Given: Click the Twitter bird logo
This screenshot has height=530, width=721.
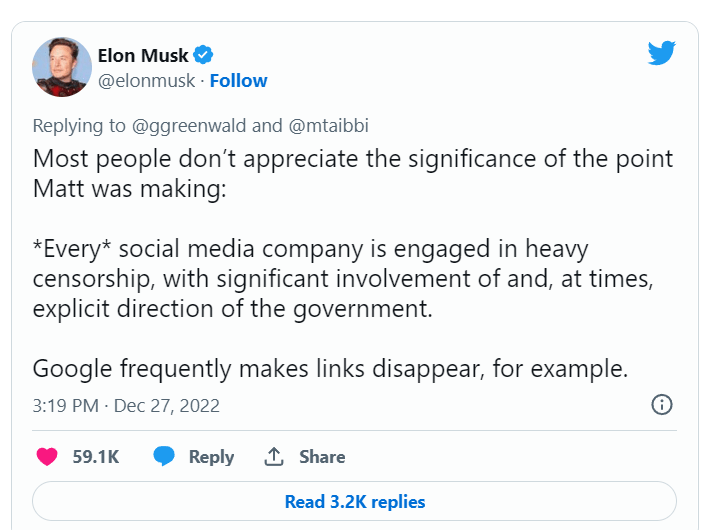Looking at the screenshot, I should tap(662, 53).
